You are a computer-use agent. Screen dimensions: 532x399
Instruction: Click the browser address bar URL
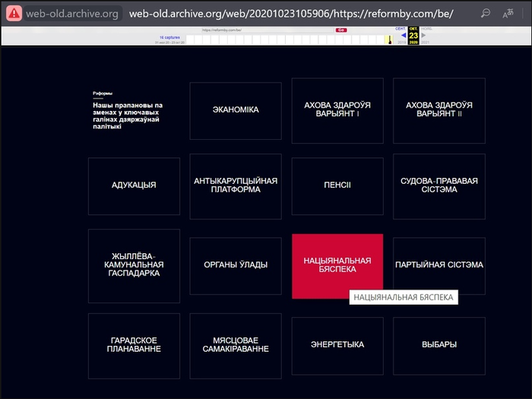(290, 13)
